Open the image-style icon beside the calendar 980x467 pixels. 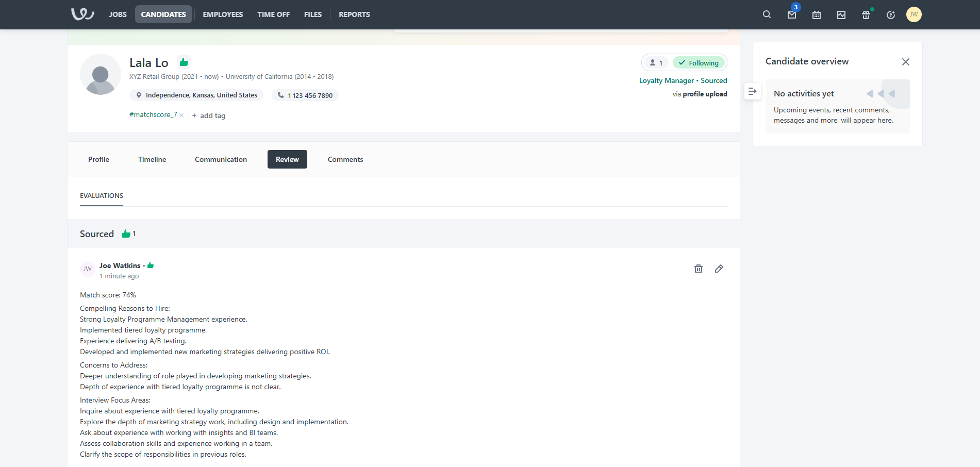[x=841, y=15]
